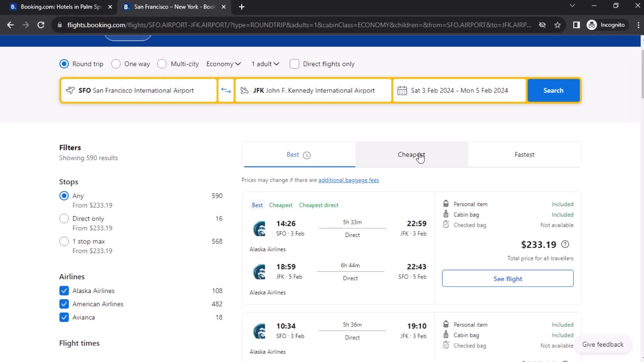Image resolution: width=644 pixels, height=362 pixels.
Task: Click the destination airport JFK field icon
Action: pos(244,90)
